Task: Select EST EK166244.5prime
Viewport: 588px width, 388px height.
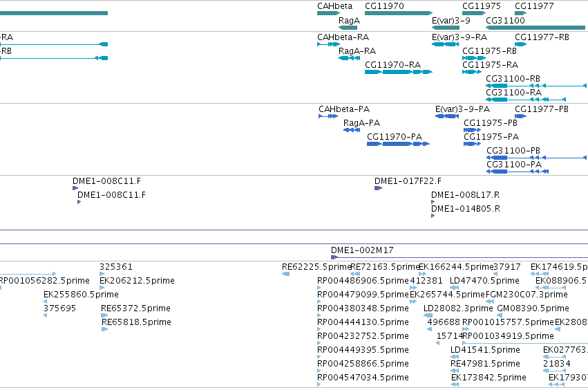Action: [x=422, y=274]
